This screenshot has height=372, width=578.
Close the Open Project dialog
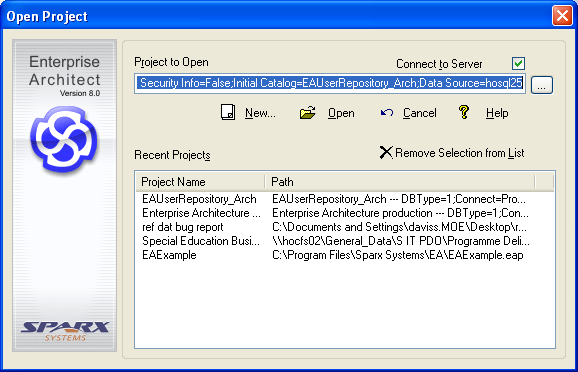[x=562, y=16]
